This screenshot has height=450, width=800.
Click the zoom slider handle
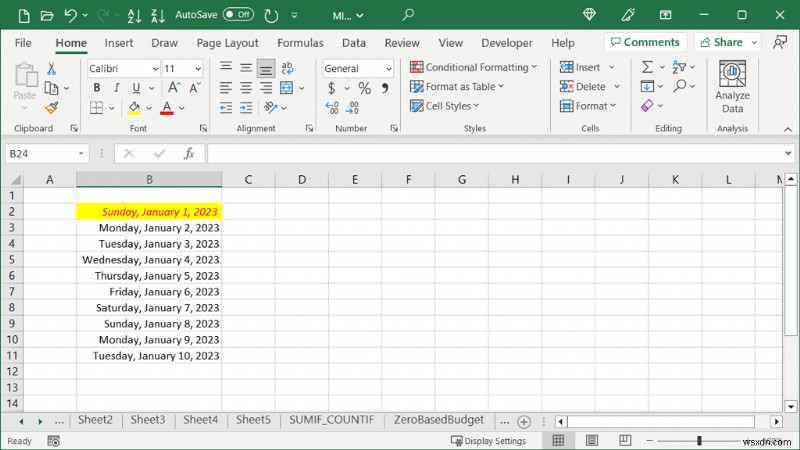[699, 440]
